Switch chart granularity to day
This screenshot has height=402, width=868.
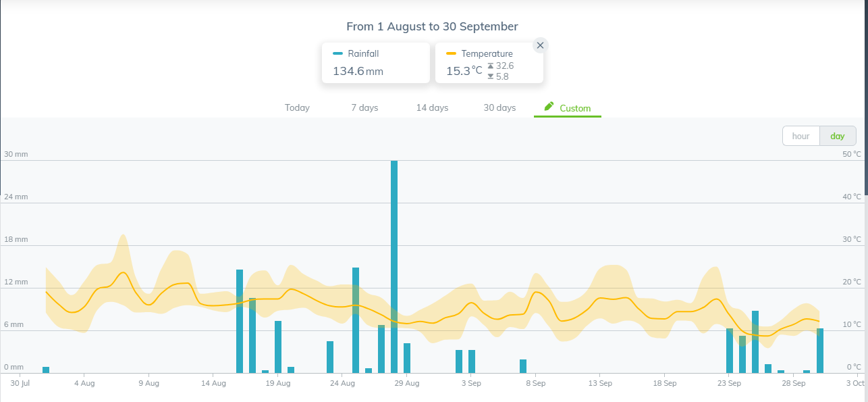(838, 136)
